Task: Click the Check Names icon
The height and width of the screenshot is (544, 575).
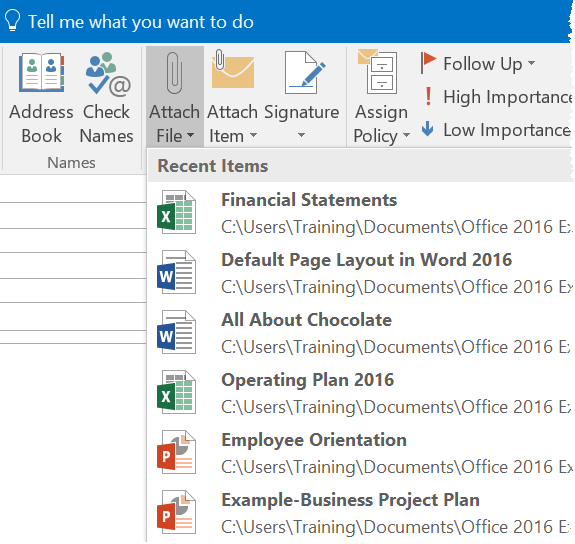Action: tap(108, 74)
